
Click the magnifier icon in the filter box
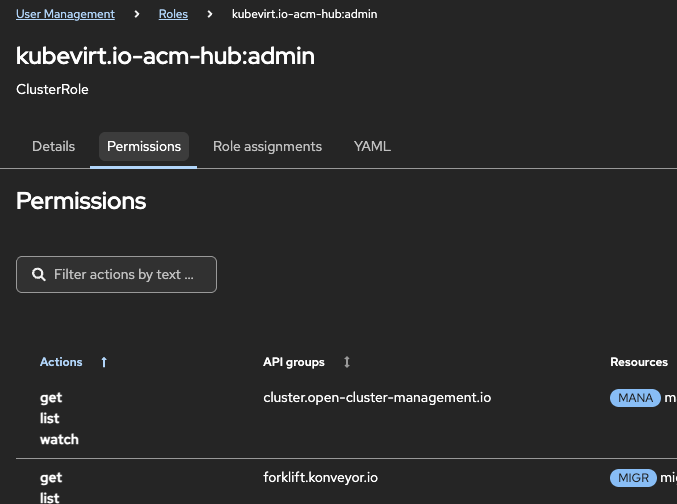pos(39,274)
